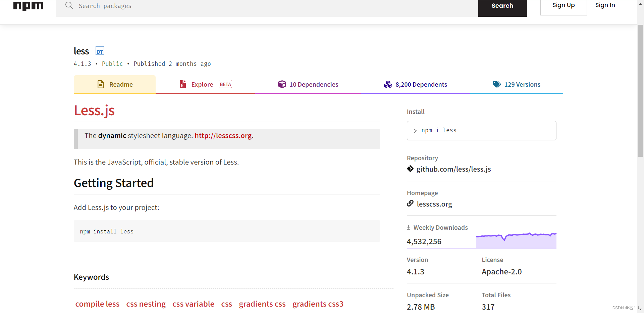The image size is (644, 313).
Task: Click the 317 total files value
Action: click(x=488, y=307)
